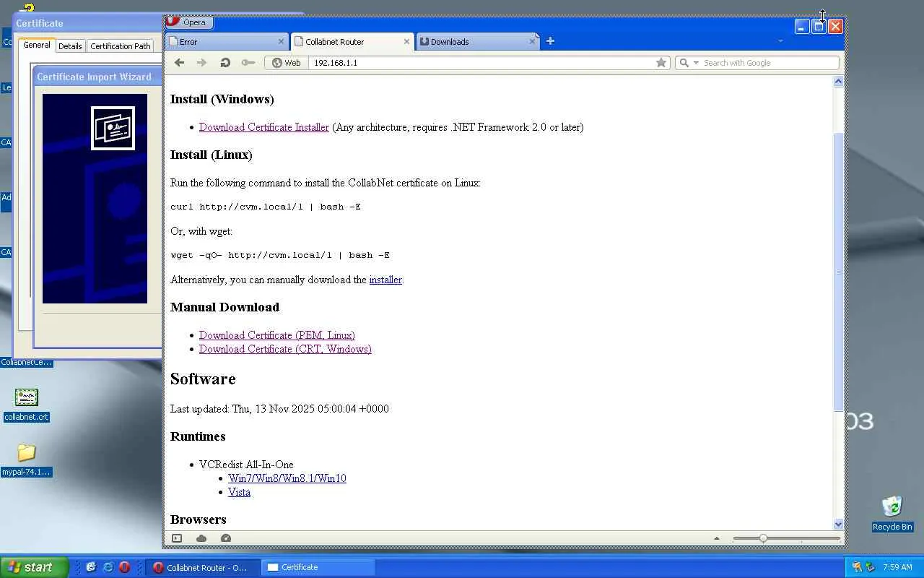924x578 pixels.
Task: Open Certification Path tab in Certificate window
Action: [x=121, y=46]
